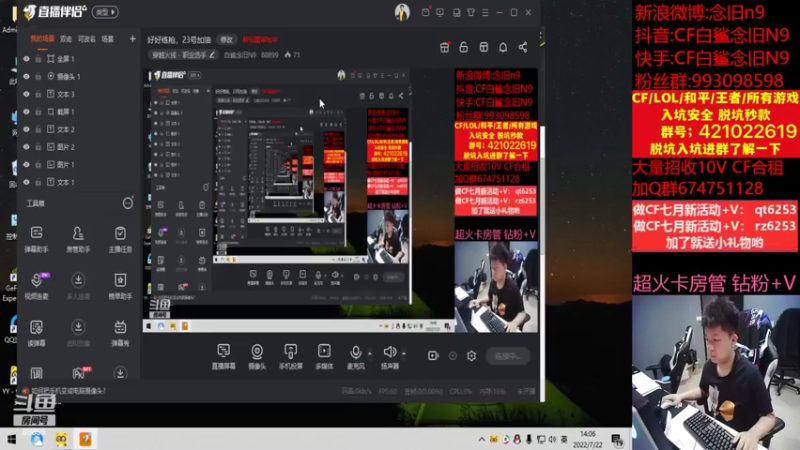Open the 多人连麦 download tool

(78, 286)
